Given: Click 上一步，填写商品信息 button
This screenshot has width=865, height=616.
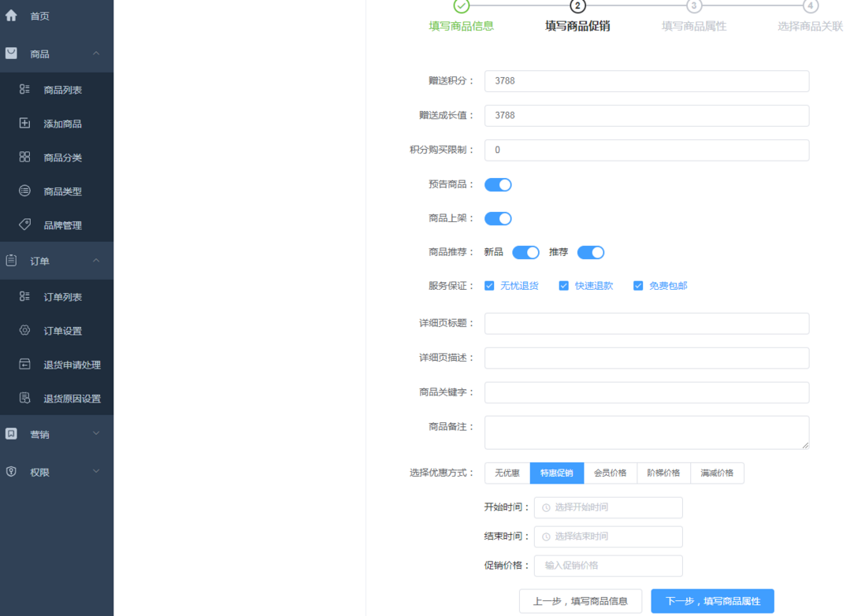Looking at the screenshot, I should (581, 601).
